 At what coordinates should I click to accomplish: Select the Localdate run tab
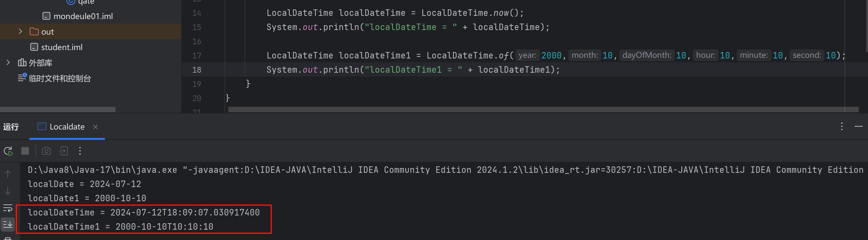click(x=67, y=127)
